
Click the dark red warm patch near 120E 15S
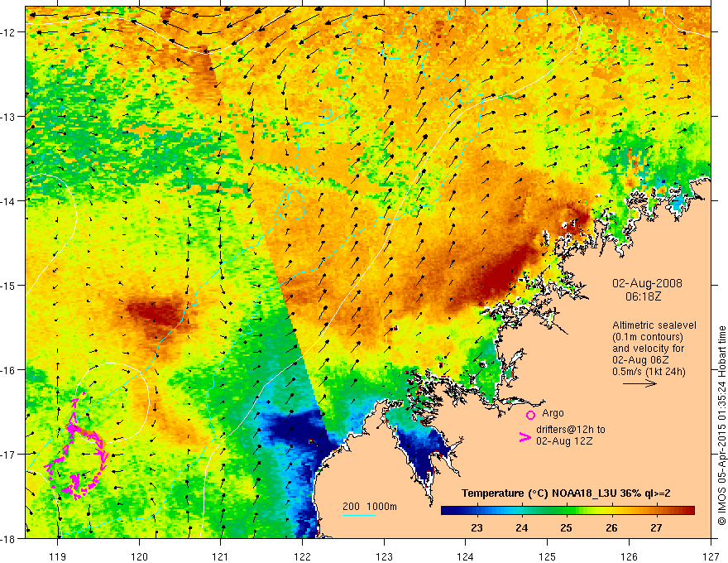click(154, 313)
